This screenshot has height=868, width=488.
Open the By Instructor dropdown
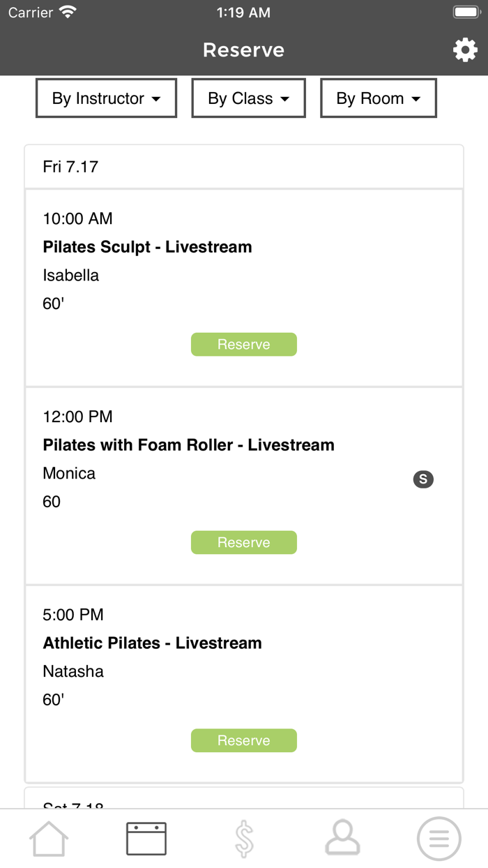coord(106,98)
